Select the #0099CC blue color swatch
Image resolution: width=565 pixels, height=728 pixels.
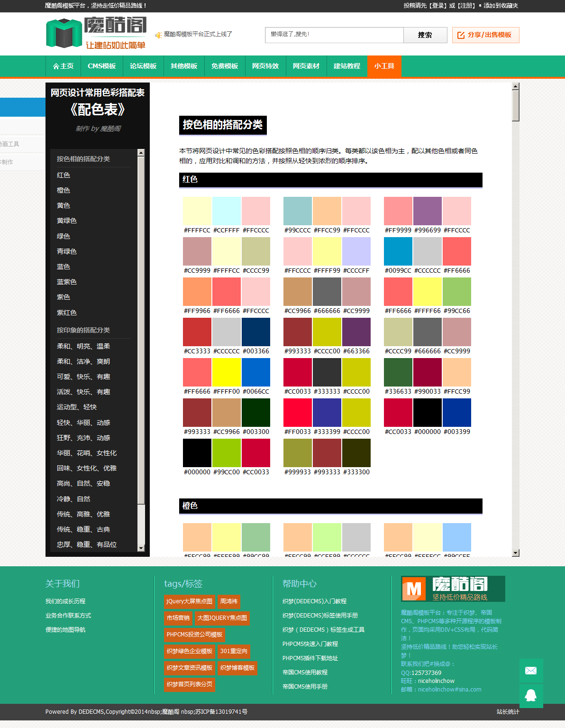click(398, 251)
